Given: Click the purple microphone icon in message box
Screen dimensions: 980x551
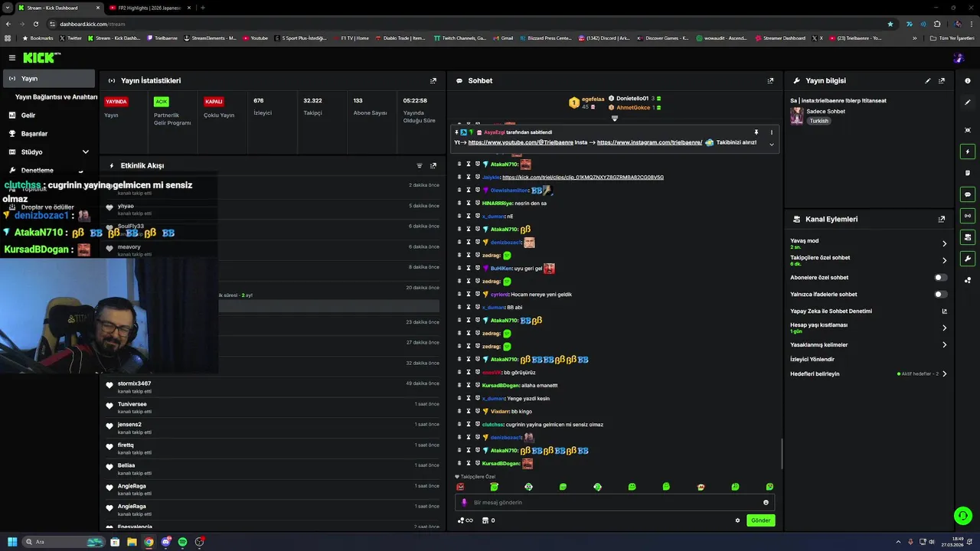Looking at the screenshot, I should (464, 503).
